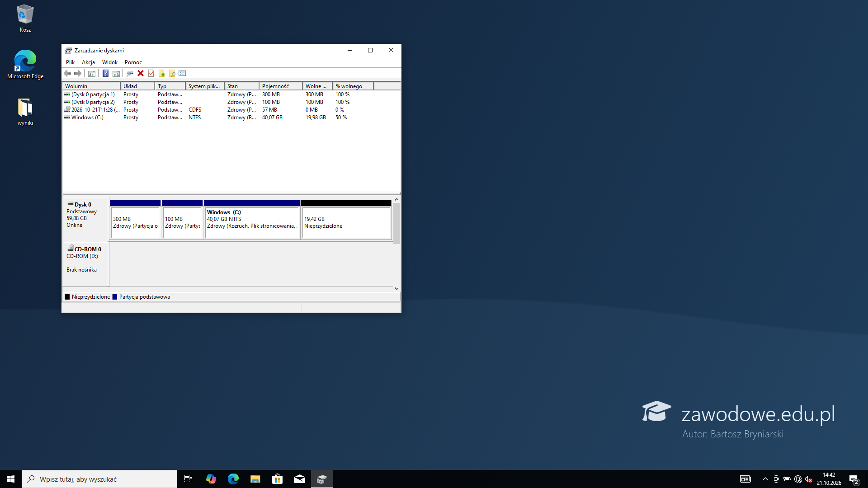
Task: Select the 100 MB partition block
Action: (x=182, y=220)
